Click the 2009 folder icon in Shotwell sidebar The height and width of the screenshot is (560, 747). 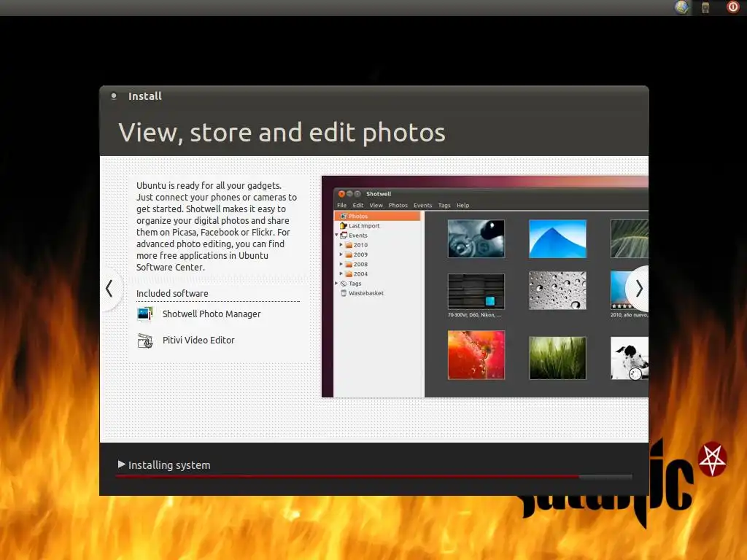click(x=349, y=254)
